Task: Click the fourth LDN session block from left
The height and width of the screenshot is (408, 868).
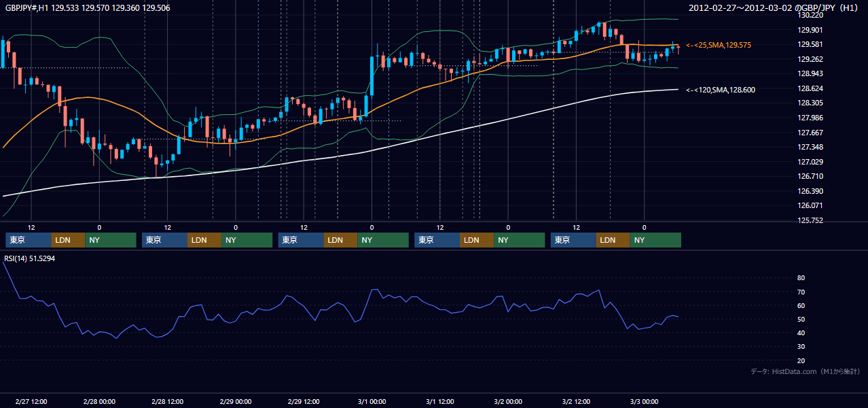Action: [x=477, y=240]
